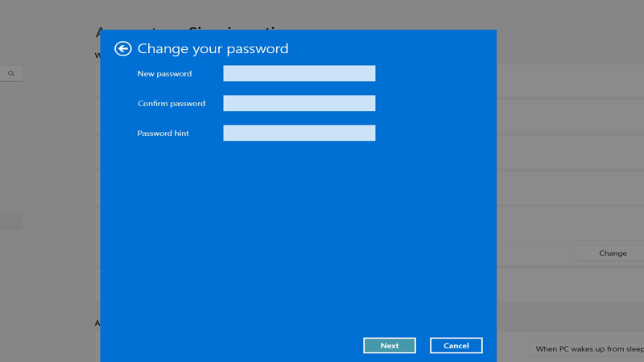Focus the Confirm password field
Viewport: 644px width, 362px height.
coord(299,104)
